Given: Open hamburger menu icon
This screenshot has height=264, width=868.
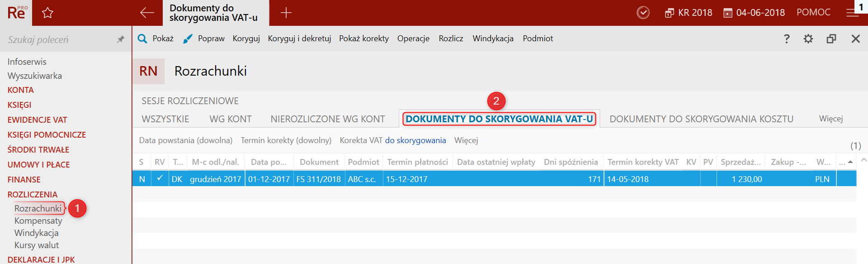Looking at the screenshot, I should (x=852, y=13).
